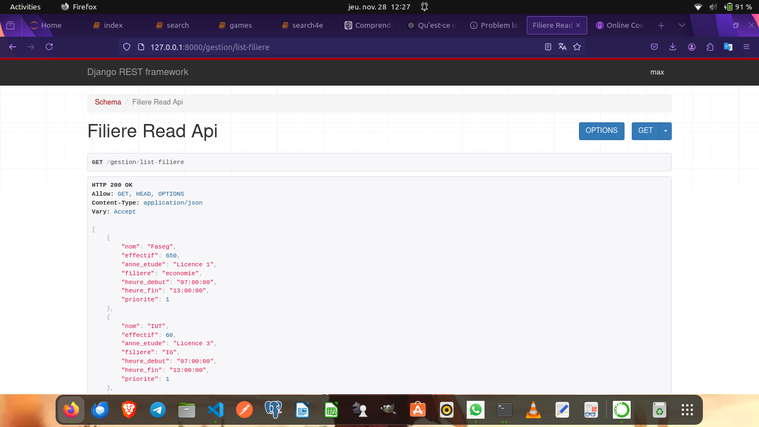Open the Pocket save icon
Image resolution: width=759 pixels, height=427 pixels.
(x=654, y=47)
